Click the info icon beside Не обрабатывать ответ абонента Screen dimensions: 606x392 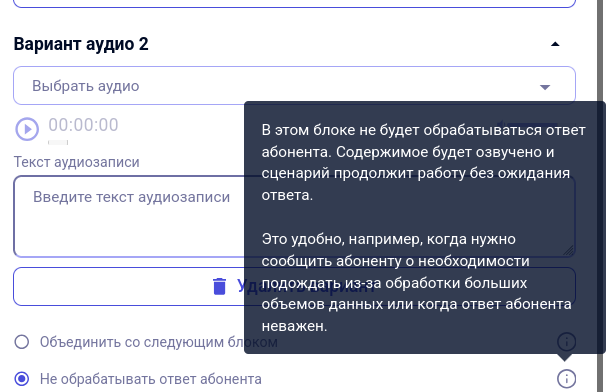(x=566, y=378)
